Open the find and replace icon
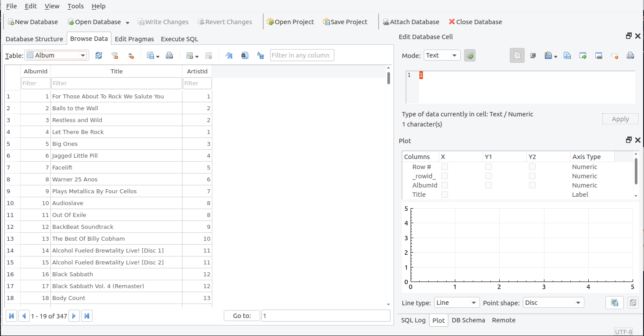 (x=261, y=55)
